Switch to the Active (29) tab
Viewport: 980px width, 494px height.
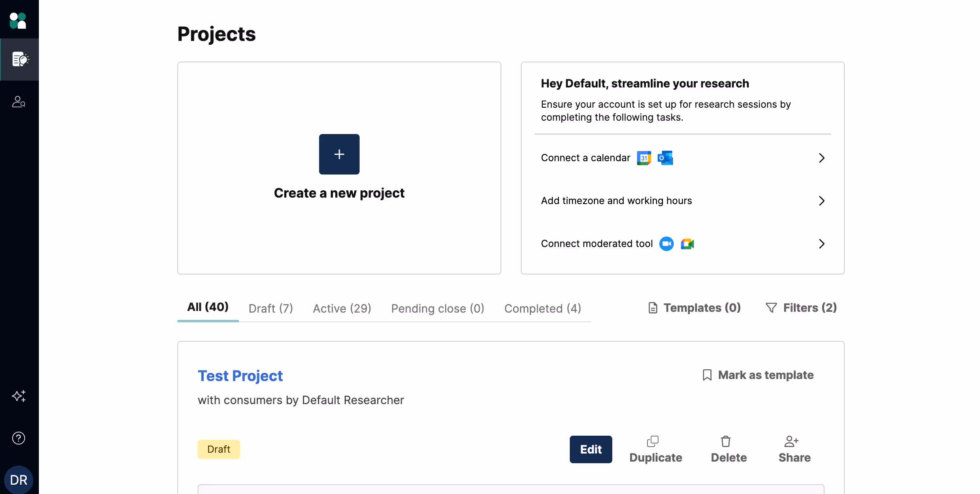click(342, 309)
